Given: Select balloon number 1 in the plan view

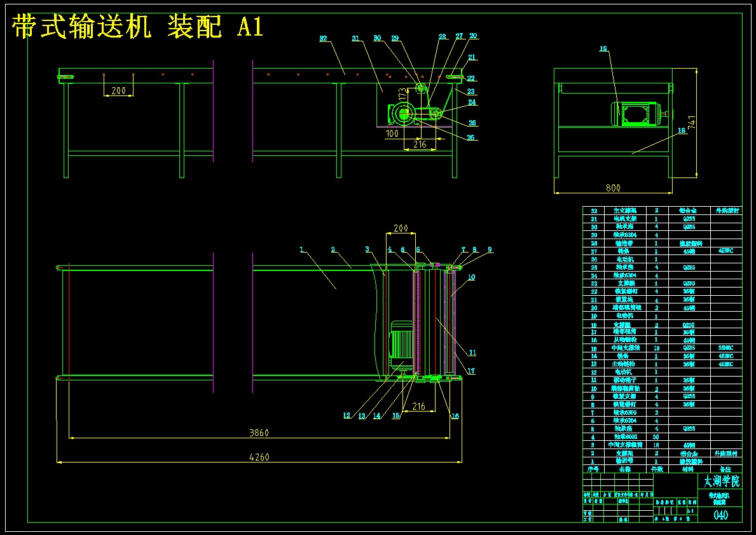Looking at the screenshot, I should [301, 249].
